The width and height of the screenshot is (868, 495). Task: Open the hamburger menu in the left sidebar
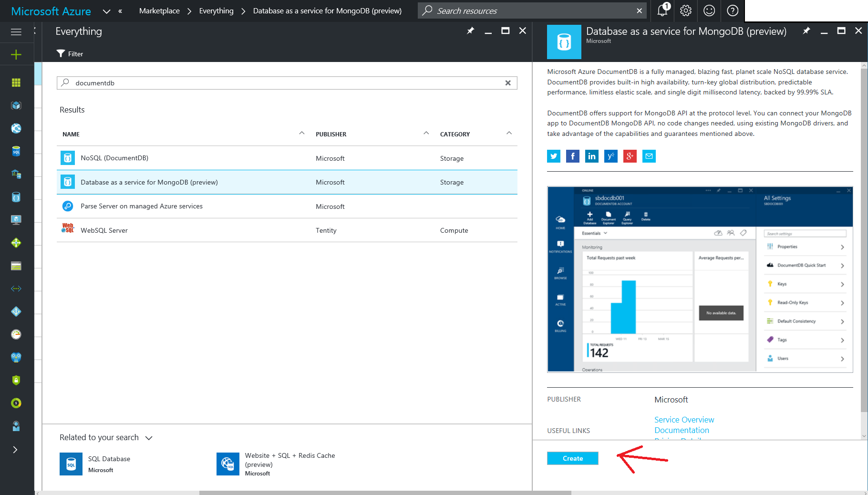click(16, 32)
